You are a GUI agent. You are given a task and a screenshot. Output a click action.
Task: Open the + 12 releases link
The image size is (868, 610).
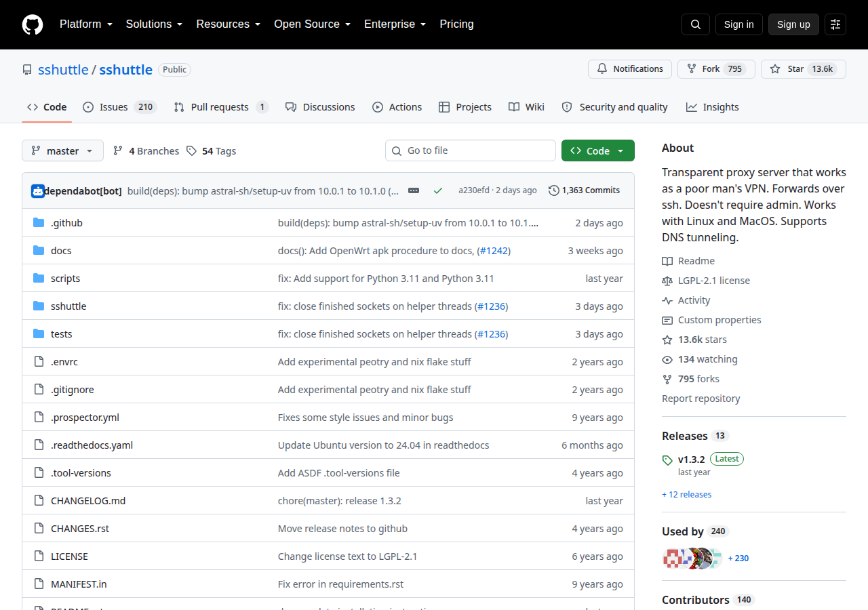coord(687,495)
